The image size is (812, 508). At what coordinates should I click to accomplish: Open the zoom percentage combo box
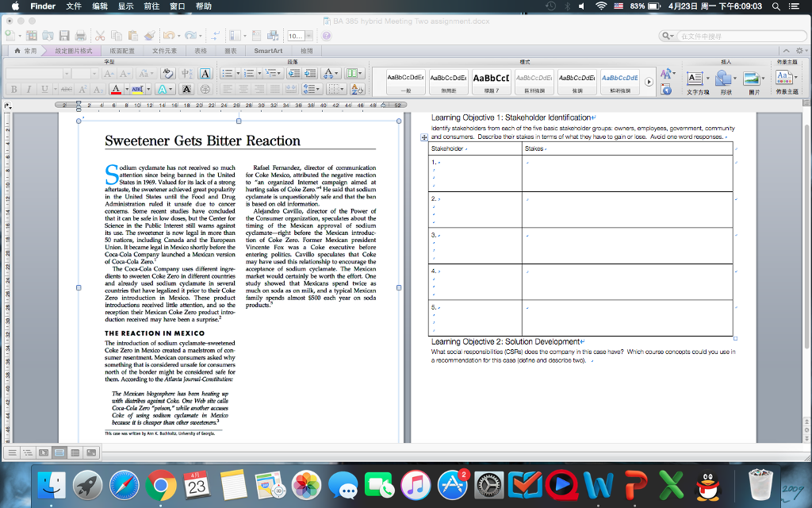[x=296, y=36]
